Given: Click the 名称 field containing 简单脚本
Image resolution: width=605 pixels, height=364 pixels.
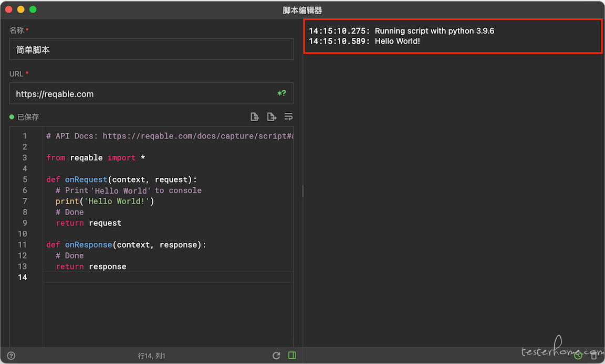Looking at the screenshot, I should 151,49.
